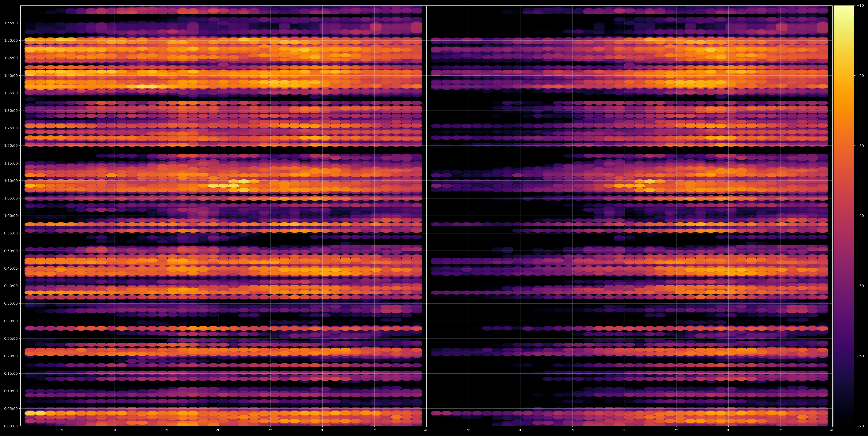Click the −70 colorbar tick label
This screenshot has height=436, width=868.
pos(860,426)
